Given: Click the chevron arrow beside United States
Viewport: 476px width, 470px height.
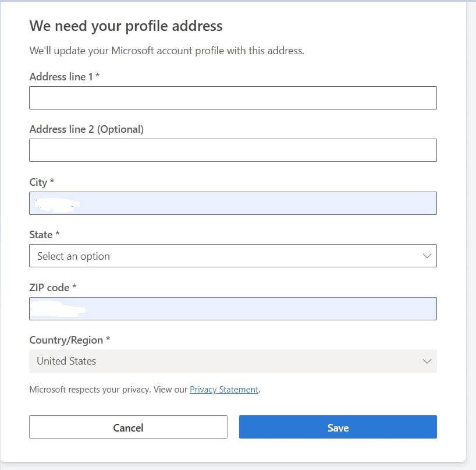Looking at the screenshot, I should (x=427, y=361).
